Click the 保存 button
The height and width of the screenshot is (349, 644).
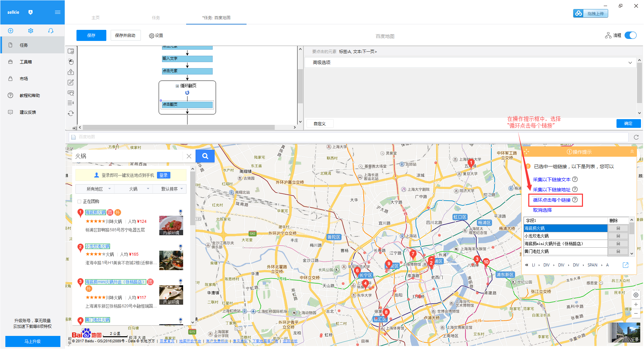[x=91, y=35]
